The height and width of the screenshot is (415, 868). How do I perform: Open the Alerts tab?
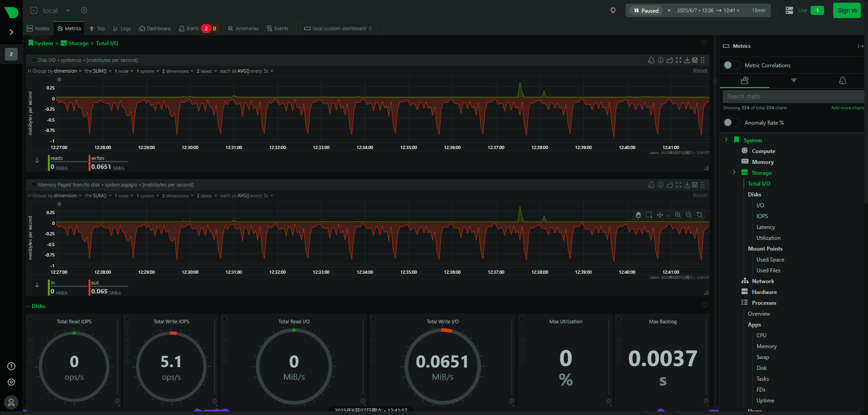pyautogui.click(x=189, y=28)
